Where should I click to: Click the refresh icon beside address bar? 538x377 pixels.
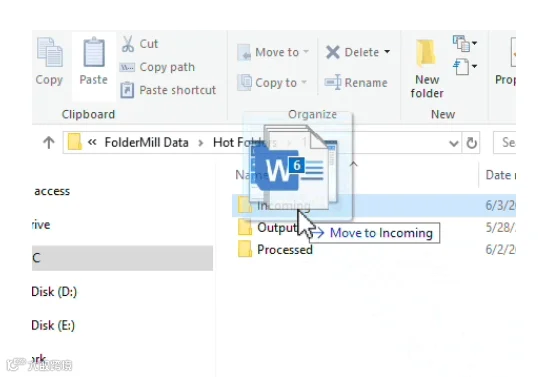[471, 143]
